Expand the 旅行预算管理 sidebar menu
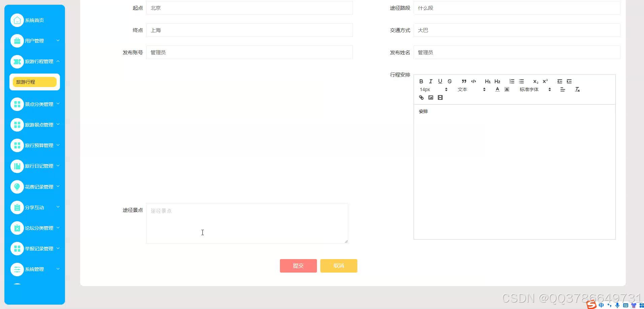This screenshot has width=644, height=309. click(35, 145)
